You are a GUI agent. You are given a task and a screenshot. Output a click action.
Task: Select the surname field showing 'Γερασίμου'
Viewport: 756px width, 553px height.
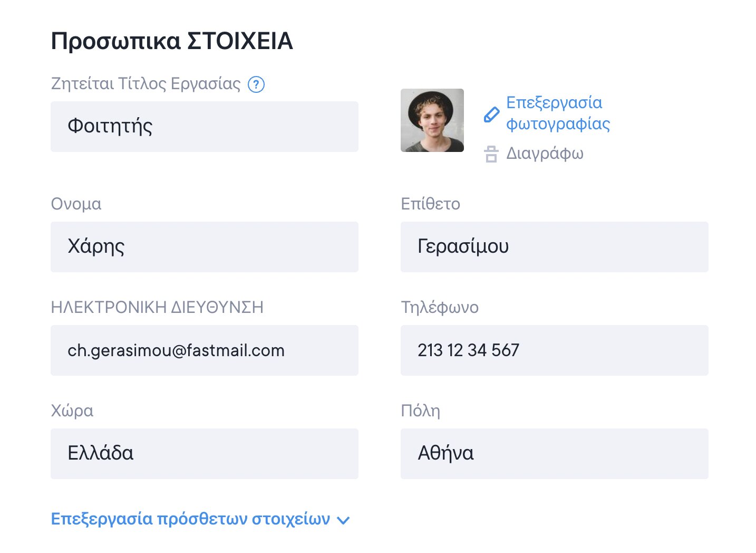pyautogui.click(x=554, y=247)
